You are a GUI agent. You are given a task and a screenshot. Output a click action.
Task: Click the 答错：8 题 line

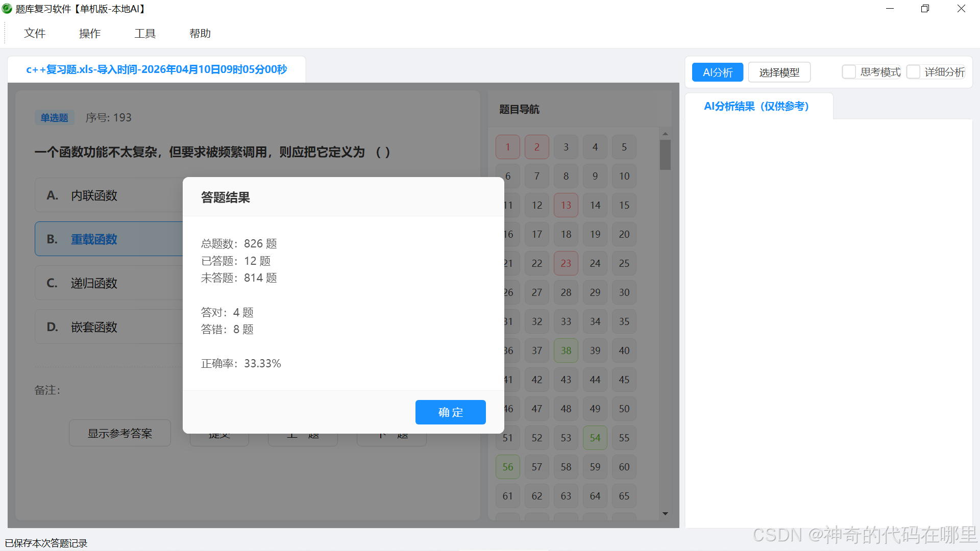coord(227,330)
